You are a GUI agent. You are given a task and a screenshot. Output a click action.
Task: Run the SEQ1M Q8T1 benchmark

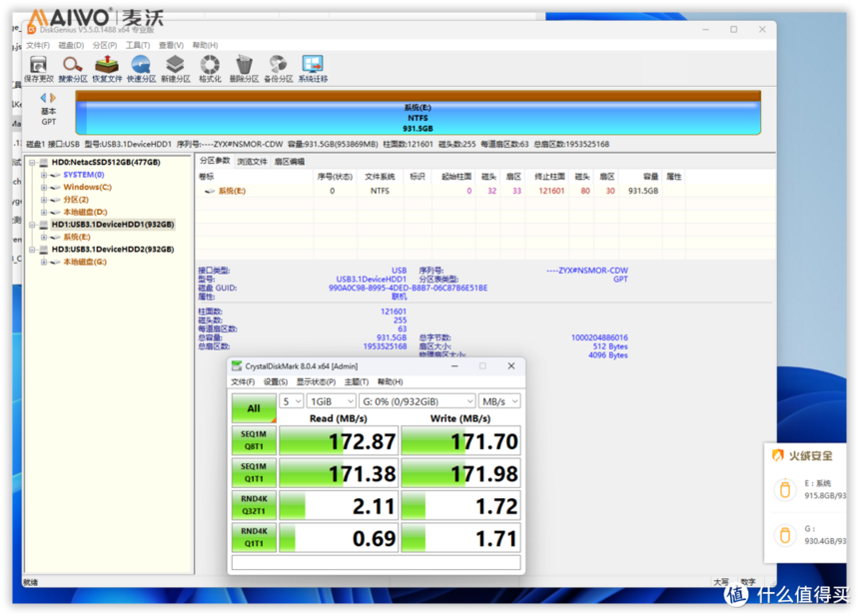[x=254, y=440]
